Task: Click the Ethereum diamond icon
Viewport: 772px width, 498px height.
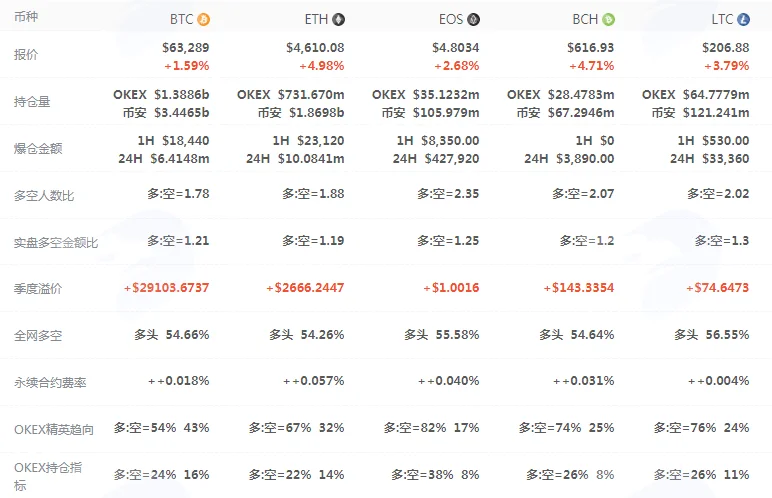Action: tap(338, 19)
